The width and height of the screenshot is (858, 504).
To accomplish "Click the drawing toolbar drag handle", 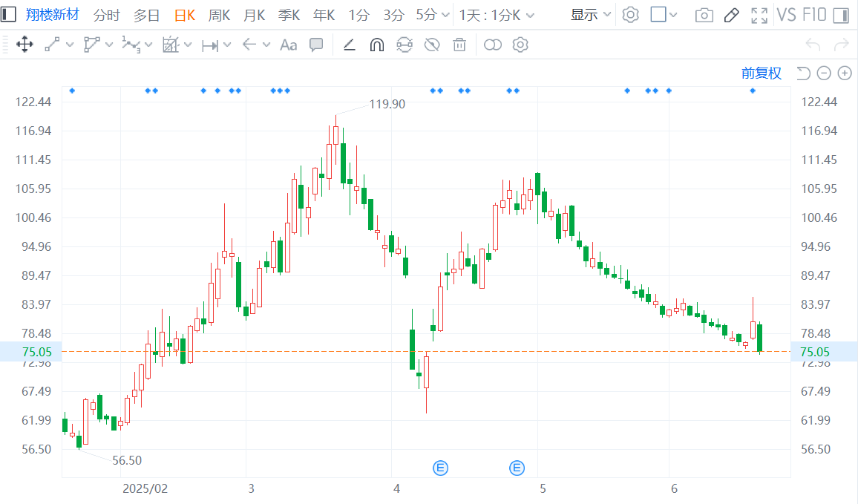I will click(x=5, y=45).
